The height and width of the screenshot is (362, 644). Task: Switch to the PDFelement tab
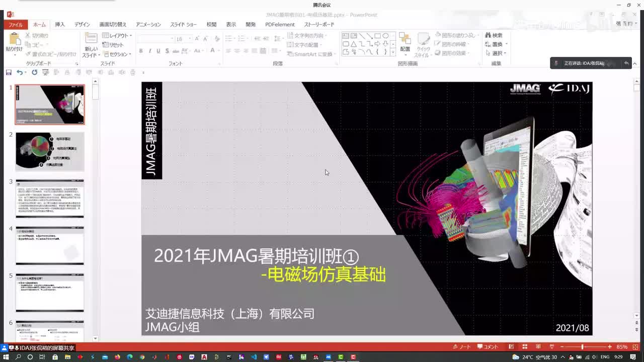(280, 25)
